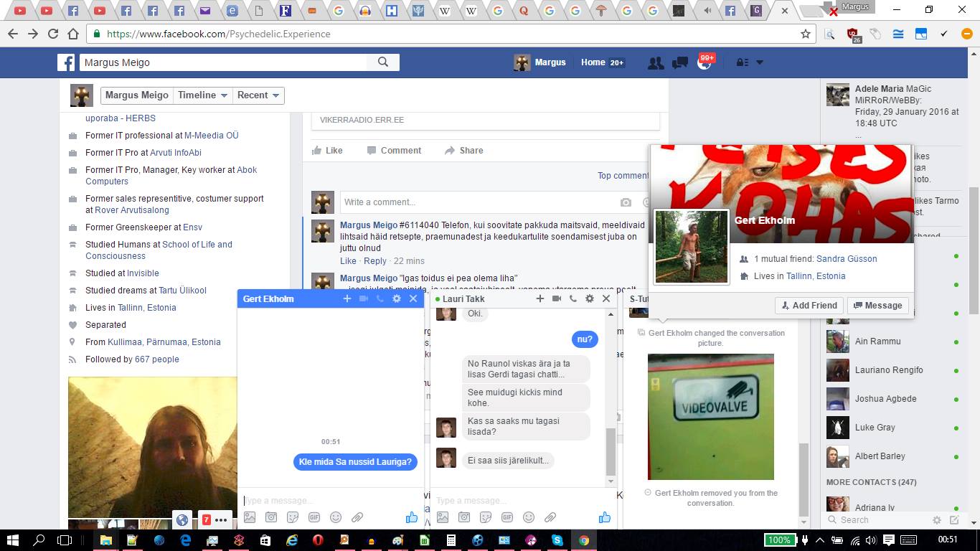Open Albert Barley in the chat sidebar
Screen dimensions: 980x551
[894, 456]
